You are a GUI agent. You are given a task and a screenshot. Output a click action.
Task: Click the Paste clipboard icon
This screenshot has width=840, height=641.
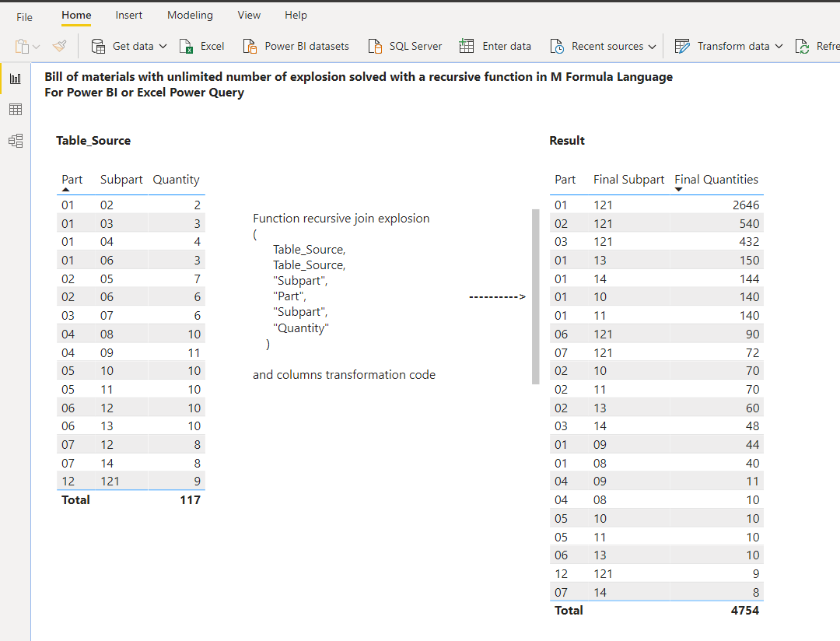pos(22,47)
